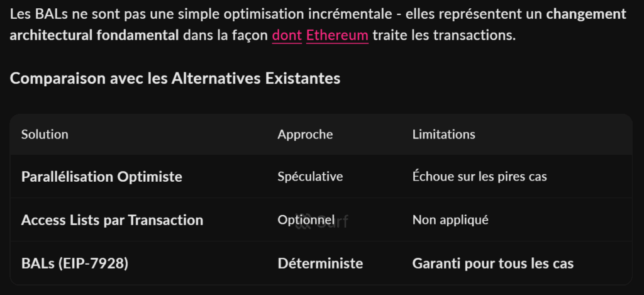Viewport: 644px width, 295px height.
Task: Select the "Non appliqué" limitation cell
Action: pyautogui.click(x=450, y=220)
